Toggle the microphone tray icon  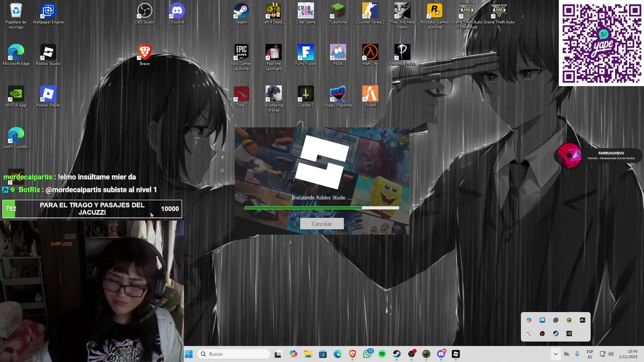coord(577,354)
